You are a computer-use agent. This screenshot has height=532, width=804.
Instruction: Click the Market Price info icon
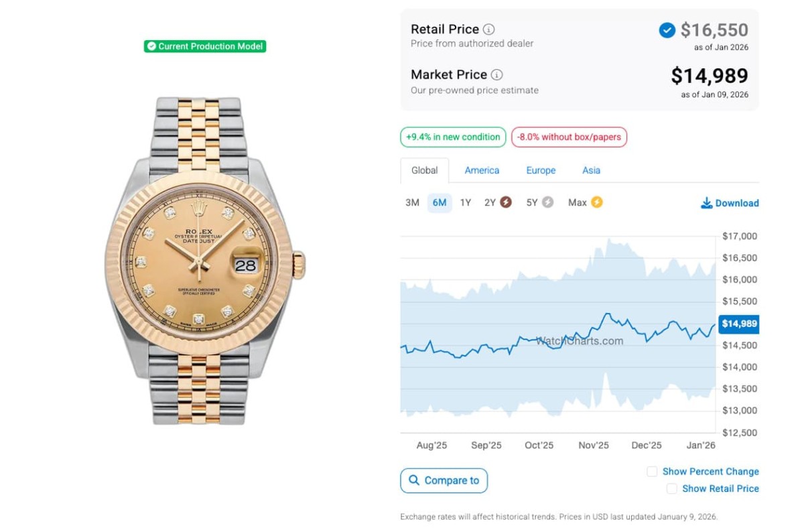click(x=496, y=75)
